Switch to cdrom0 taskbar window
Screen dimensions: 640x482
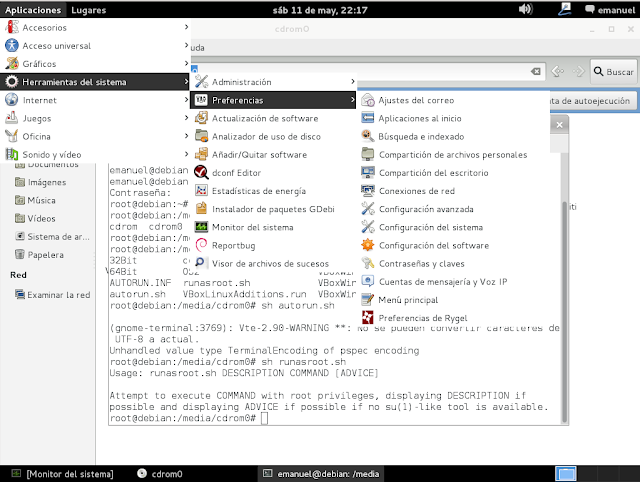(x=160, y=474)
